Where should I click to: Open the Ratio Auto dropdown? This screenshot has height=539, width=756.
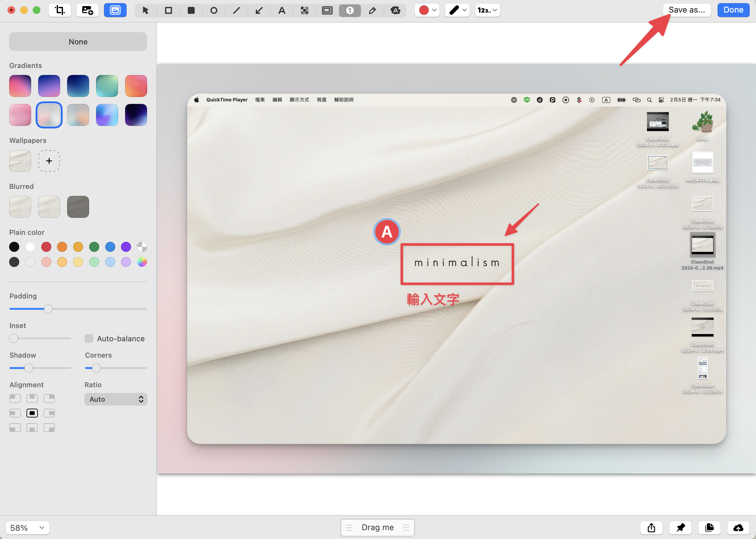[x=116, y=399]
